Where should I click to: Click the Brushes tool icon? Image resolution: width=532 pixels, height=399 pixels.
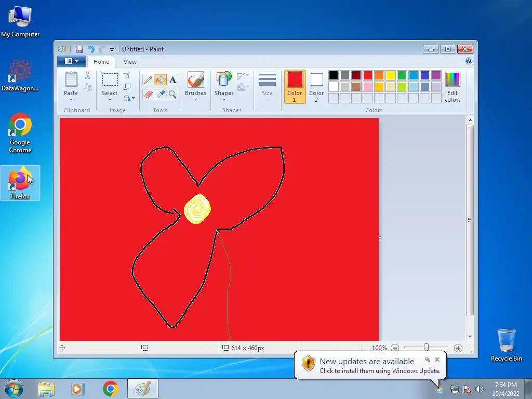(196, 79)
